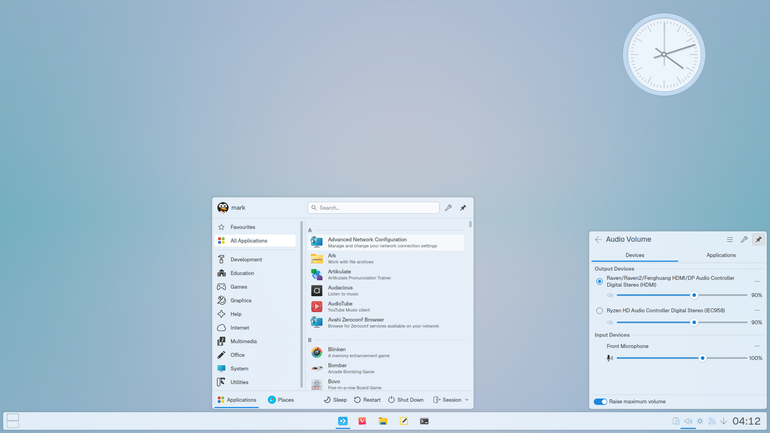The image size is (770, 433).
Task: Expand the Session dropdown menu
Action: click(x=451, y=400)
